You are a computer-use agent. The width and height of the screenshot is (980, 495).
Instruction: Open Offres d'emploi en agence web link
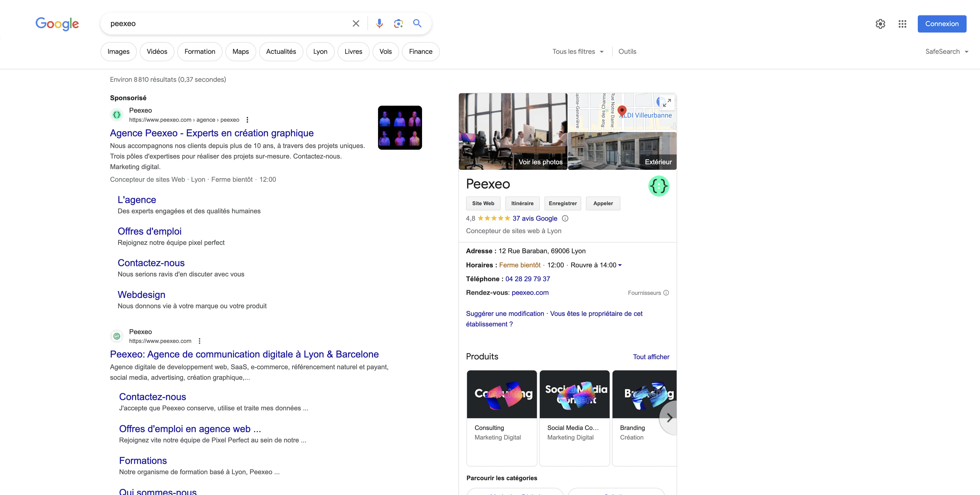(x=190, y=429)
